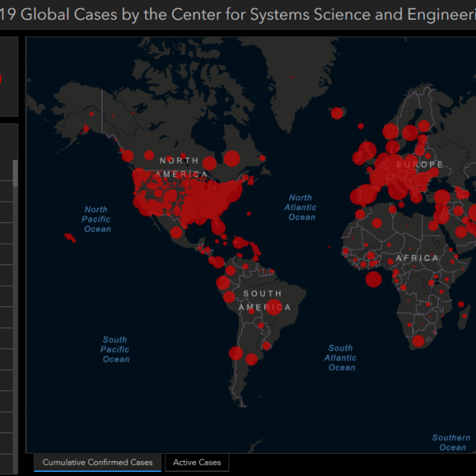Switch to the Active Cases tab
Viewport: 476px width, 476px height.
197,463
